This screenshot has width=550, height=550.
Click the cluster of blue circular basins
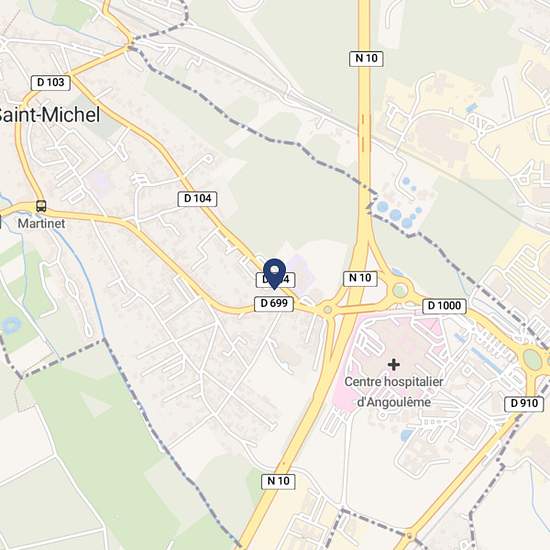(401, 205)
